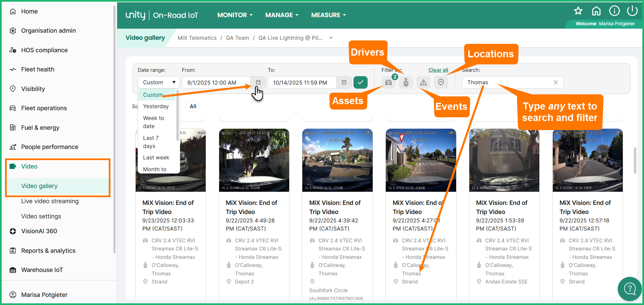Screen dimensions: 644x305
Task: Clear the Thomas search text with X
Action: (x=556, y=83)
